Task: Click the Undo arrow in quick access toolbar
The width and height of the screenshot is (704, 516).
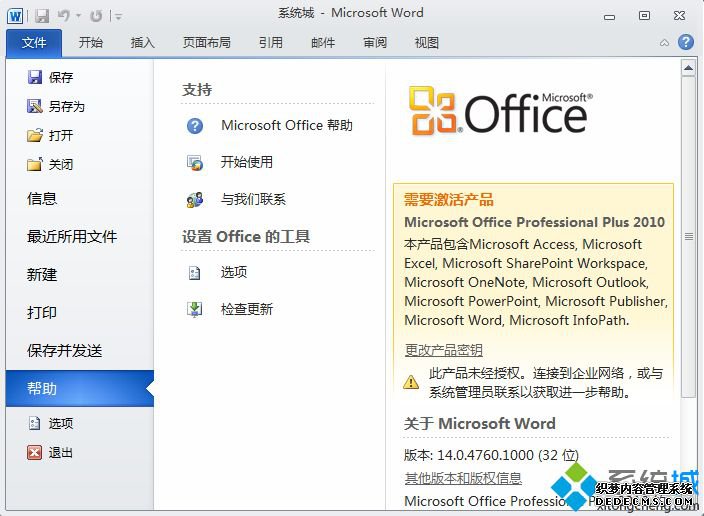Action: [x=63, y=16]
